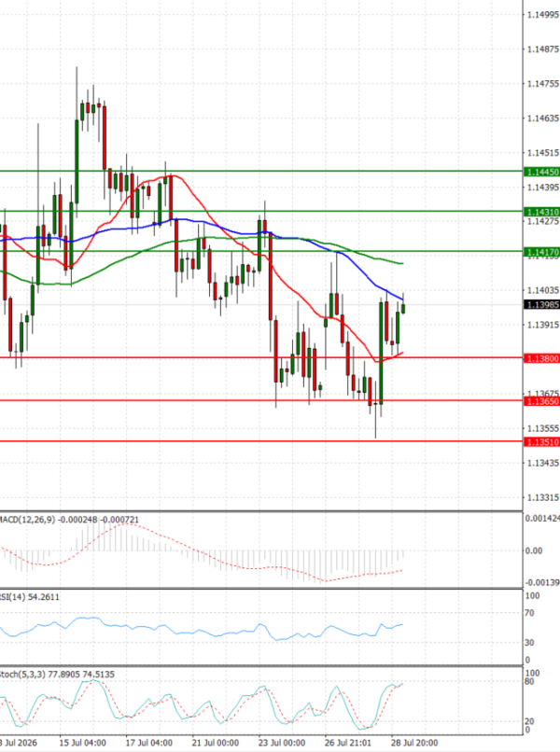Select the Stoch(5,3,3) indicator label
The width and height of the screenshot is (560, 752).
pos(22,675)
